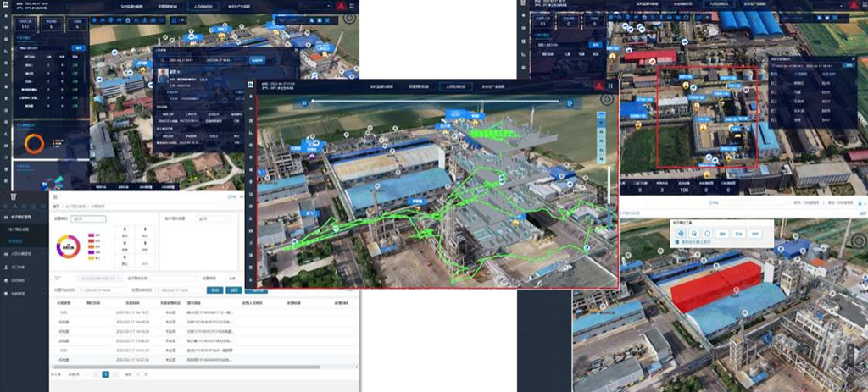868x392 pixels.
Task: Click the horizontal scrollbar under the alarm table
Action: pos(187,367)
